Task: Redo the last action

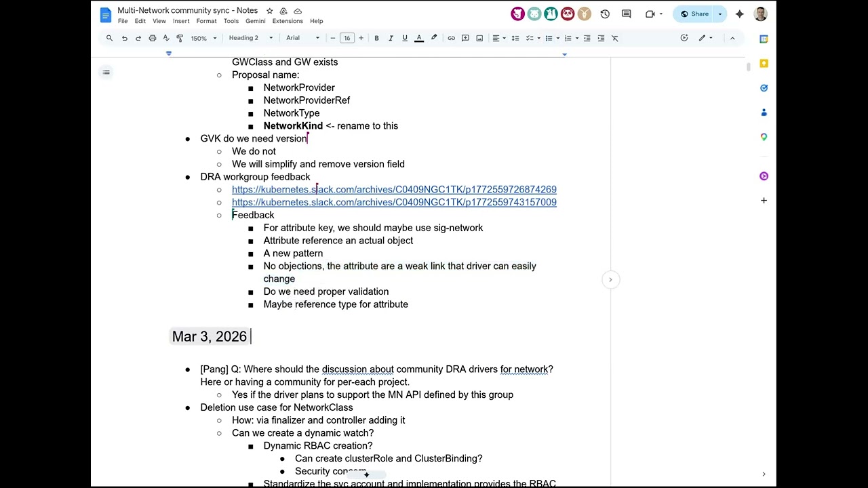Action: click(x=138, y=38)
